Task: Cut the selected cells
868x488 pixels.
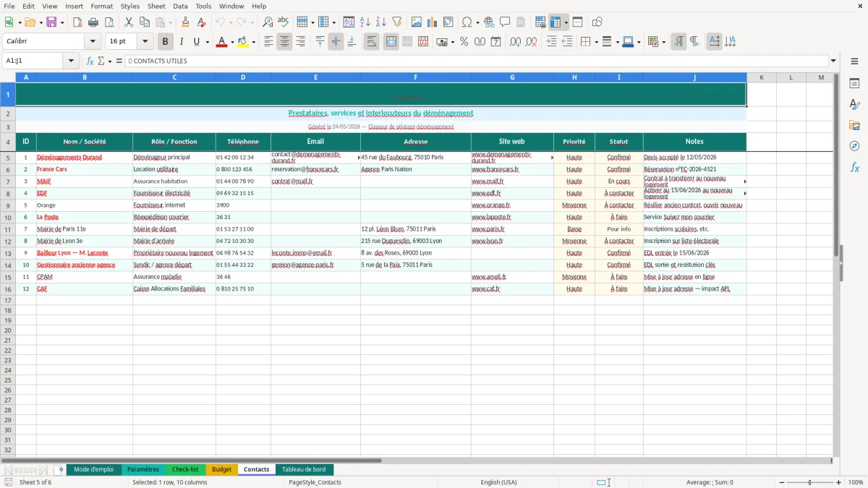Action: pos(128,22)
